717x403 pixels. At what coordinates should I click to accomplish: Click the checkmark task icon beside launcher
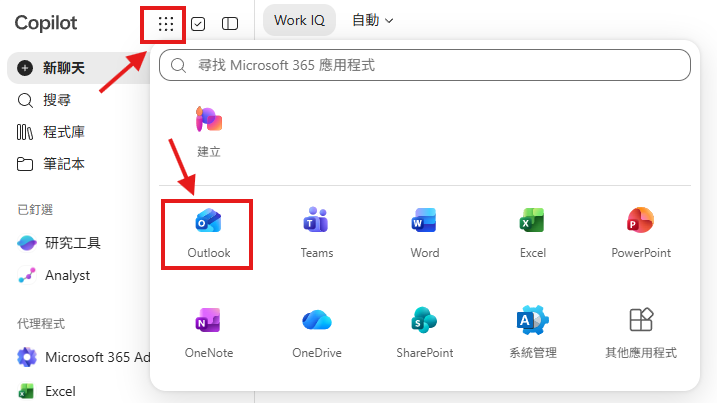198,24
